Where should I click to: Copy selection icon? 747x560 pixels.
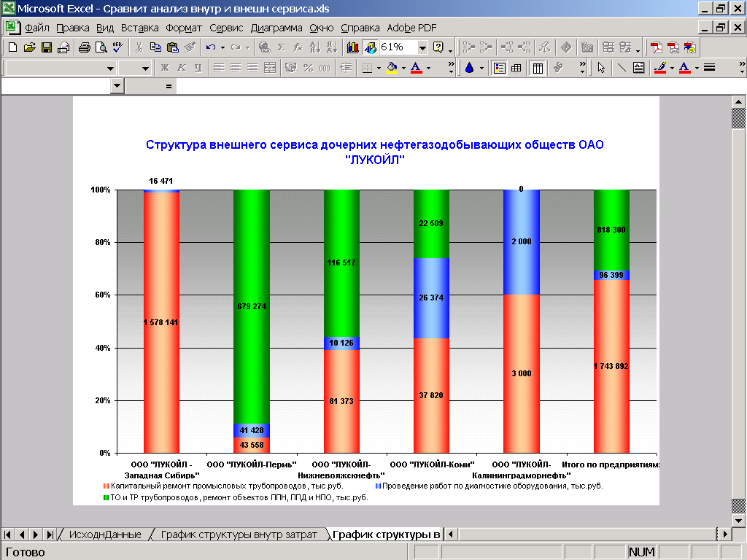(x=155, y=47)
